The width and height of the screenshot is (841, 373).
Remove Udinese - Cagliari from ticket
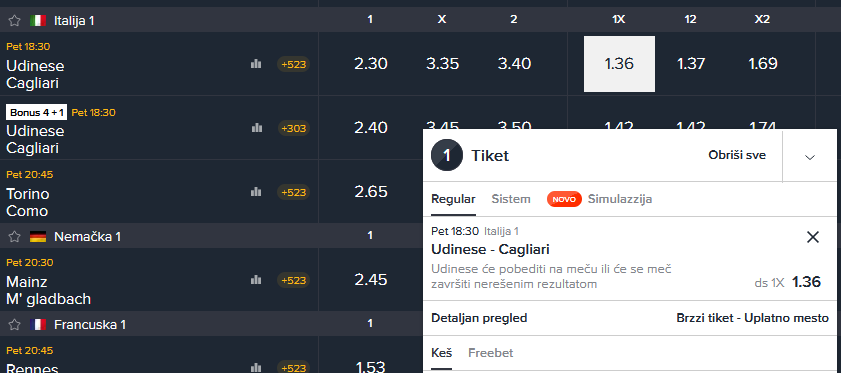pos(813,237)
